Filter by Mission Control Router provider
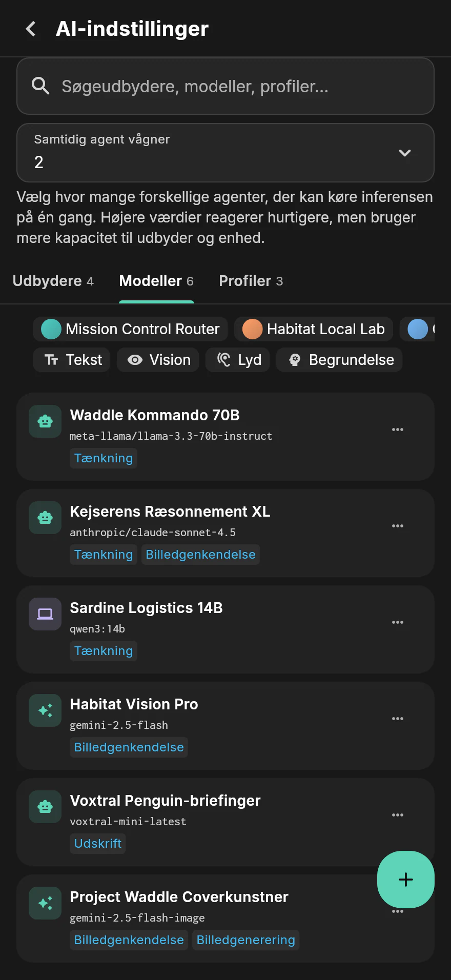This screenshot has height=980, width=451. (131, 329)
